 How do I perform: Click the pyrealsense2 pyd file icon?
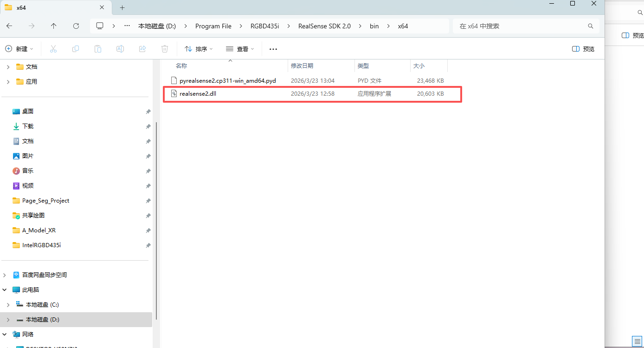(174, 80)
